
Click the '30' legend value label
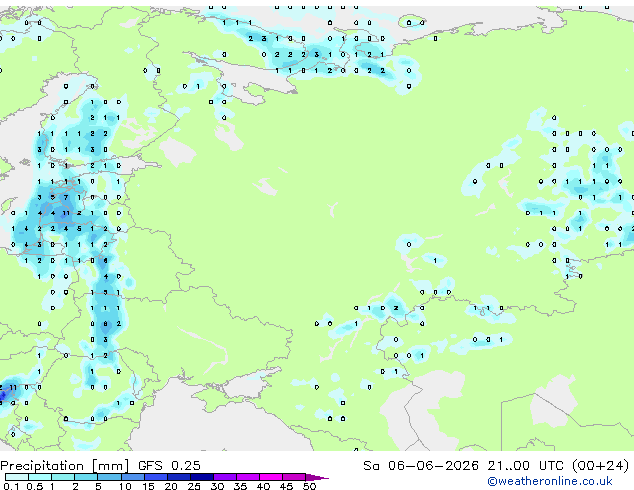[x=217, y=486]
